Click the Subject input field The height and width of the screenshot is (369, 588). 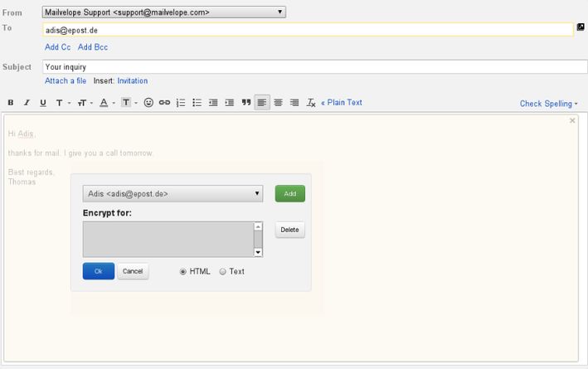pyautogui.click(x=315, y=66)
